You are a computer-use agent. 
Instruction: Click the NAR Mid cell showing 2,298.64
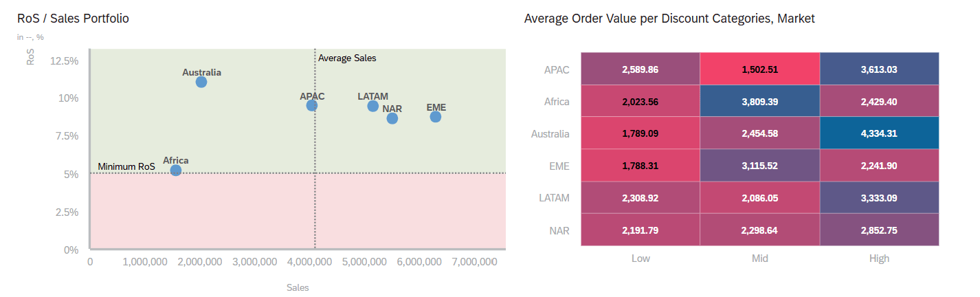point(759,230)
